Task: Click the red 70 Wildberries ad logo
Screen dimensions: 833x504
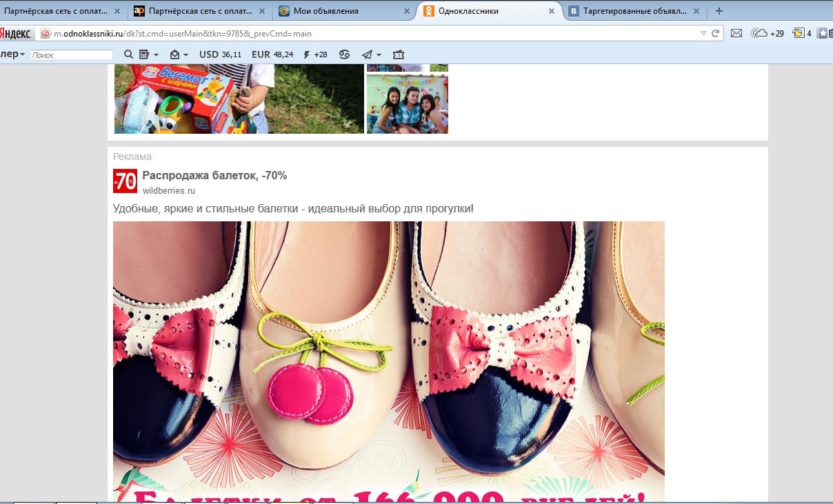Action: 126,181
